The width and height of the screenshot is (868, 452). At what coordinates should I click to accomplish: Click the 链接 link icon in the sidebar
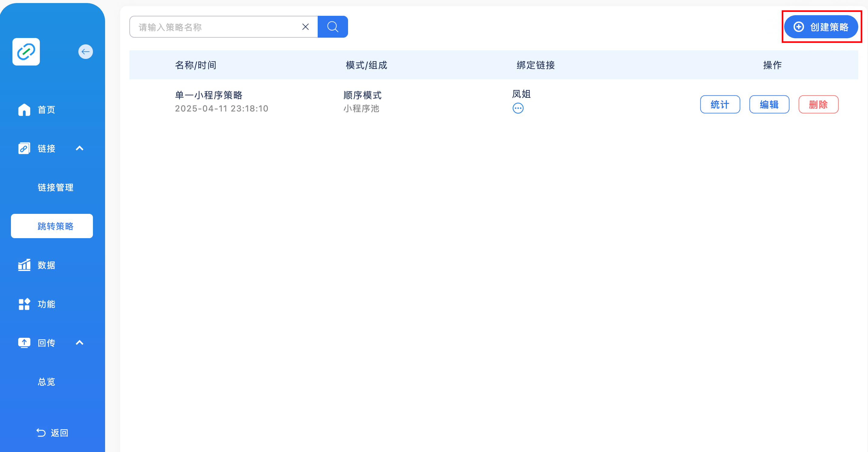pos(24,148)
